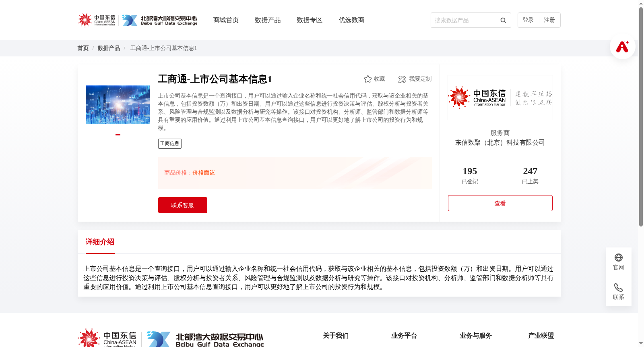Screen dimensions: 644x347
Task: Click the scrollbar down arrow
Action: point(641,343)
